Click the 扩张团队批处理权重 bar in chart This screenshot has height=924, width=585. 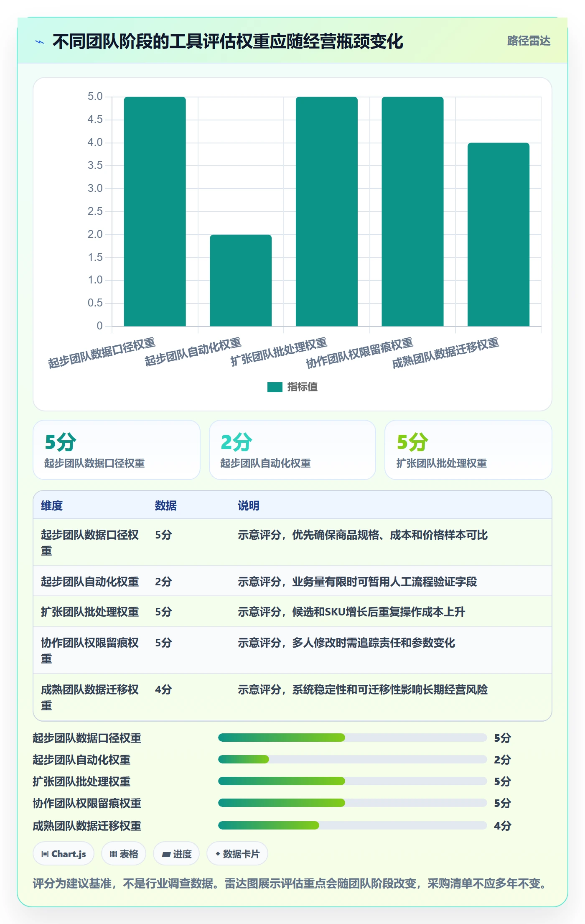327,212
